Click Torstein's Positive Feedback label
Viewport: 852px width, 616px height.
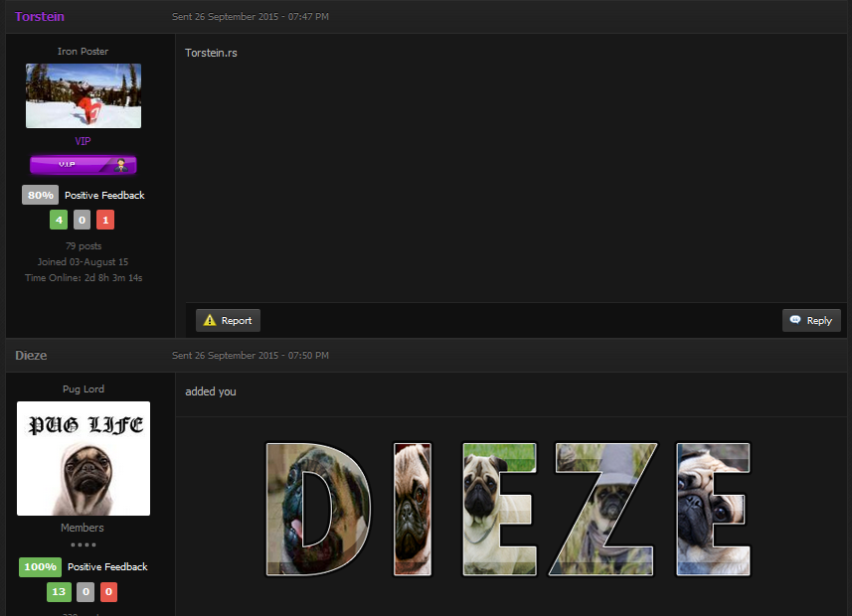point(104,195)
